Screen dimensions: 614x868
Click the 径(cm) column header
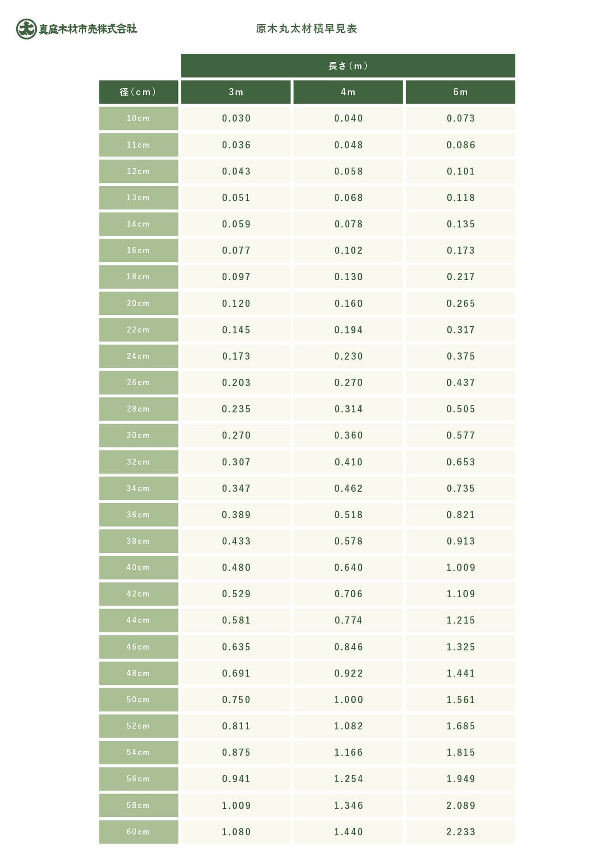tap(138, 92)
